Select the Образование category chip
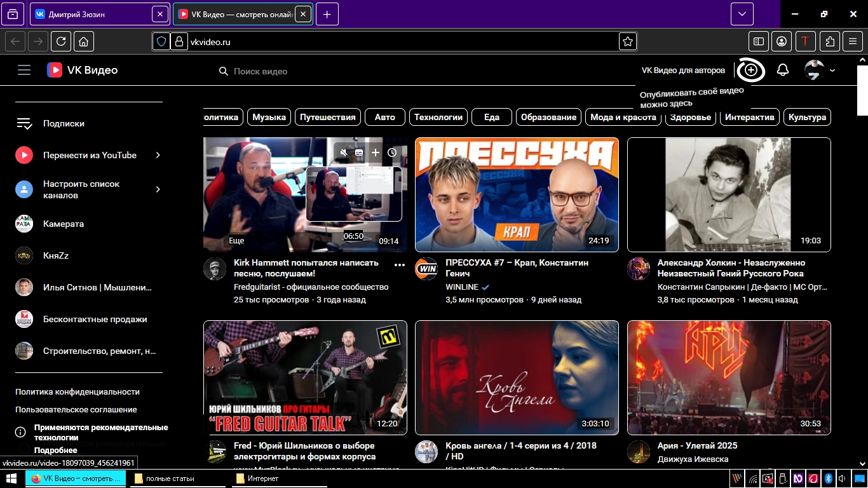 coord(548,117)
